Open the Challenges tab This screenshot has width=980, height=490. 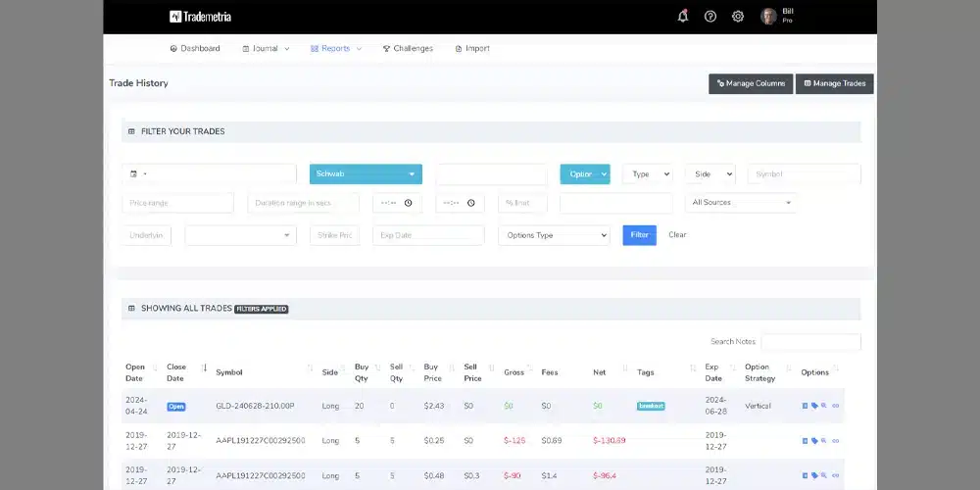pos(408,49)
